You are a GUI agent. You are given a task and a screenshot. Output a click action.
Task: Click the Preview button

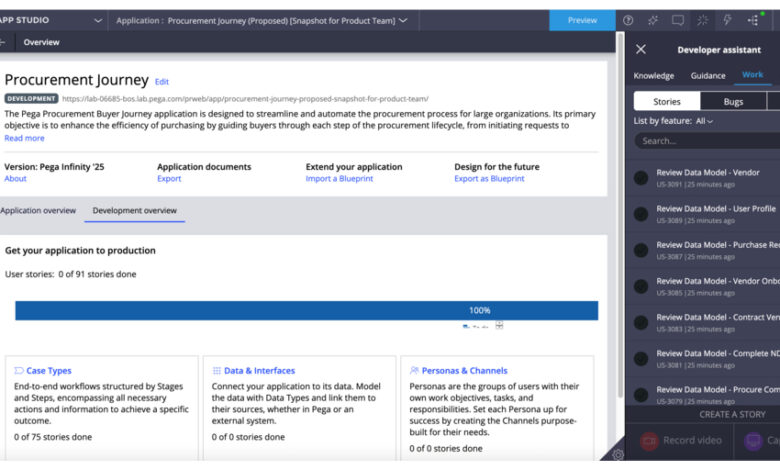pos(582,20)
